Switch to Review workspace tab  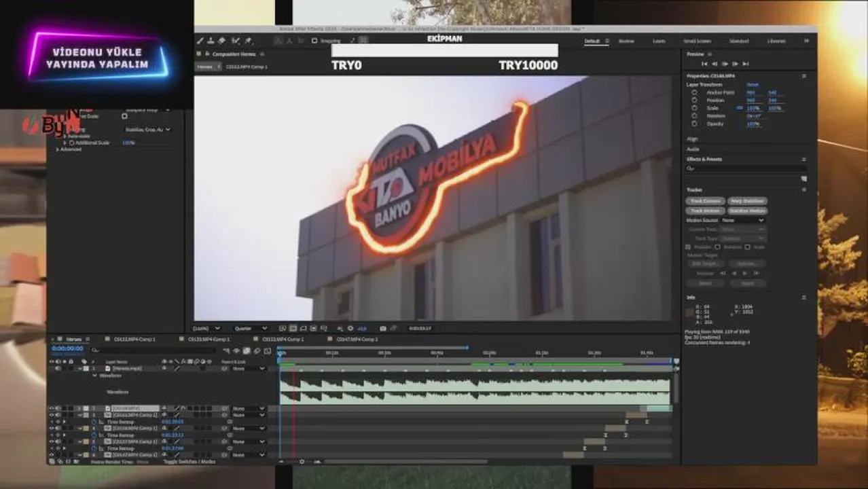pyautogui.click(x=626, y=41)
